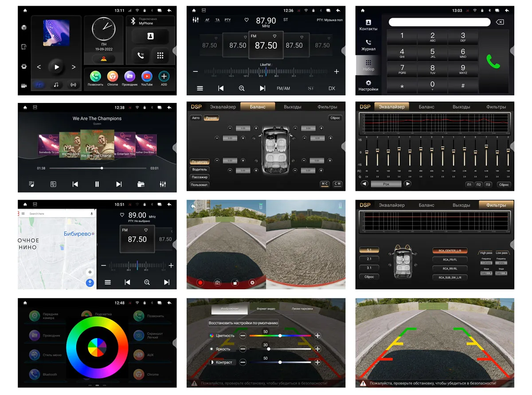Open the folder icon in music player
Viewport: 532px width, 395px height.
click(141, 184)
